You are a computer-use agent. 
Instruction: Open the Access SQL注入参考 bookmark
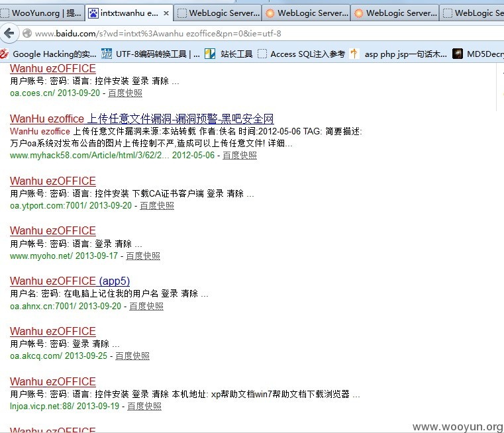click(x=301, y=54)
